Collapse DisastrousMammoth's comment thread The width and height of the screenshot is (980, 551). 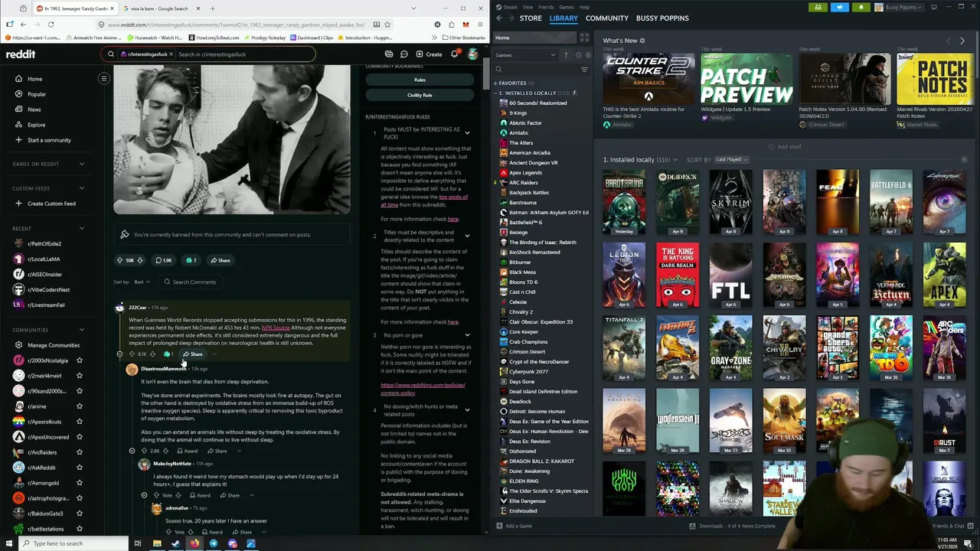132,451
